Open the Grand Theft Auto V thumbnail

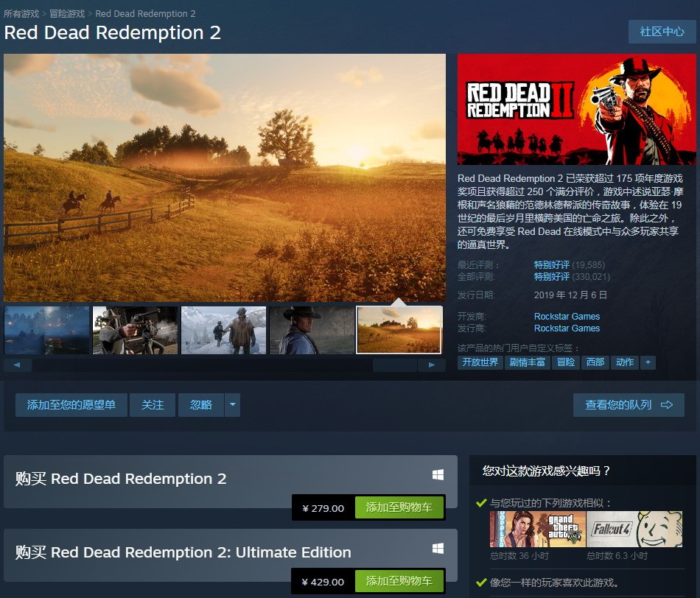[x=537, y=530]
